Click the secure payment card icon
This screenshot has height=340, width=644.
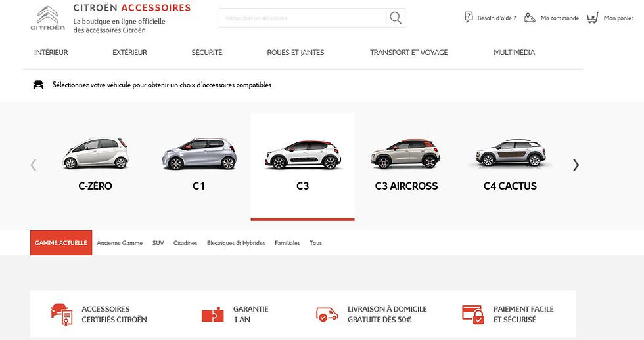[x=473, y=314]
